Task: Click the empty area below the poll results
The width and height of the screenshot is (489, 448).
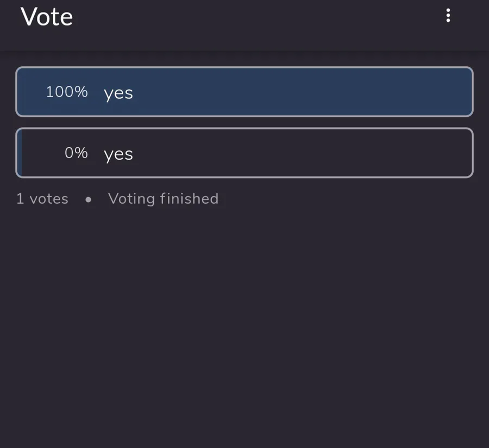Action: [244, 326]
